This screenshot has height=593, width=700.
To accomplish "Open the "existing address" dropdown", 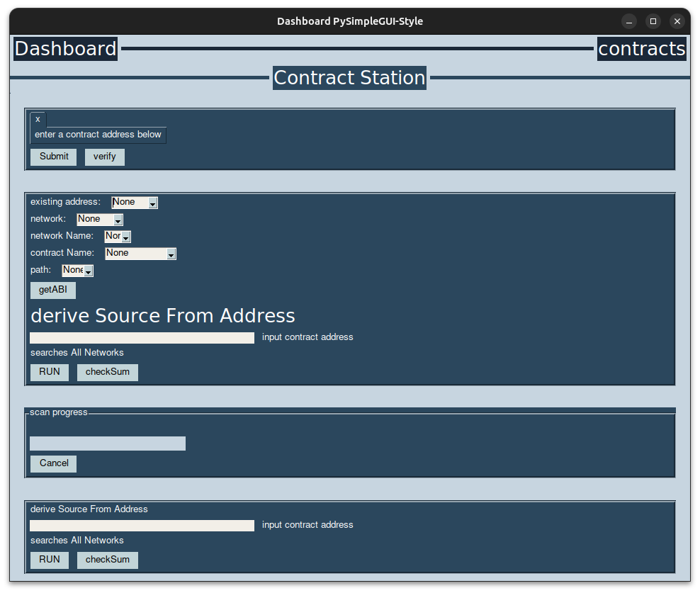I will pos(133,202).
